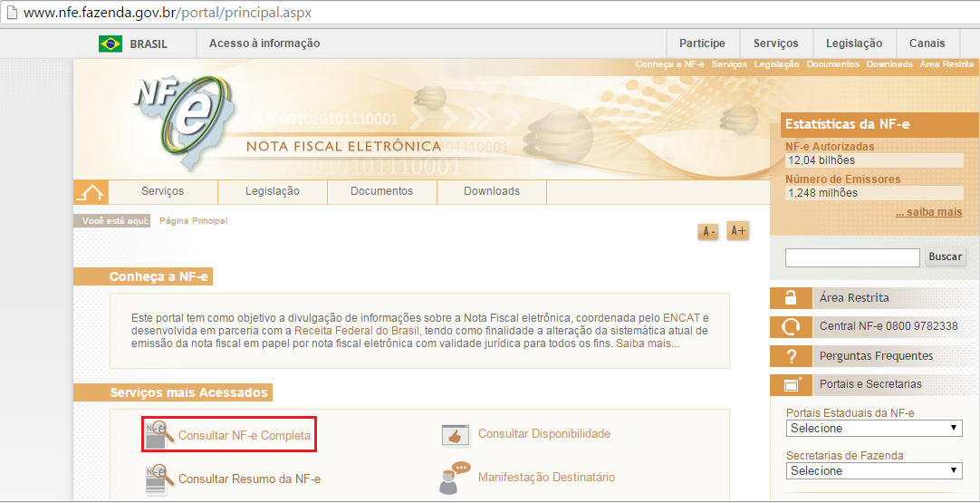Click the Consultar Disponibilidade thumbs-up icon

click(456, 435)
